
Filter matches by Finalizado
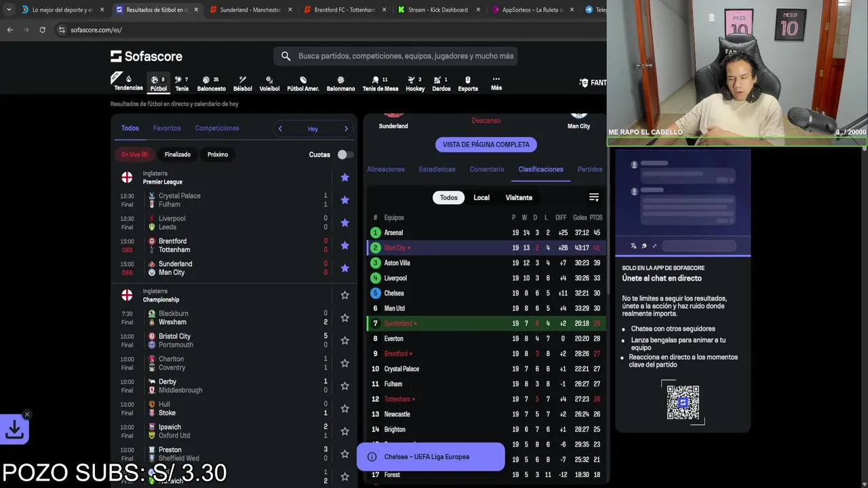178,155
